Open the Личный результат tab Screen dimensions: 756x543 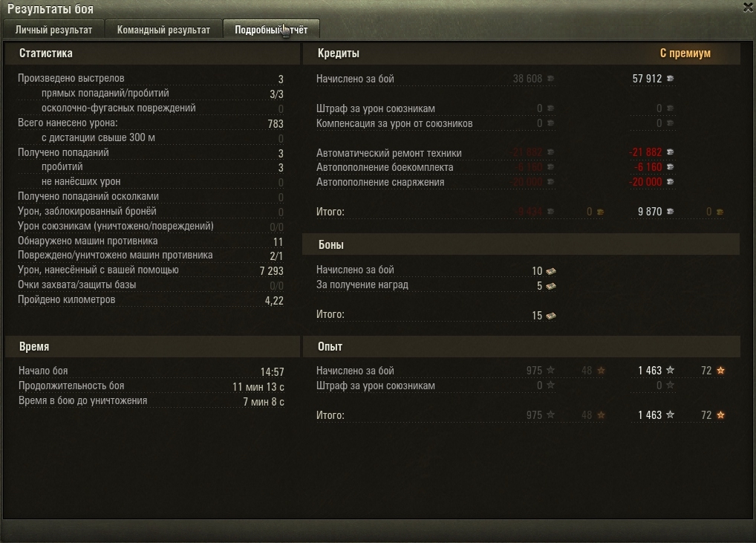53,30
